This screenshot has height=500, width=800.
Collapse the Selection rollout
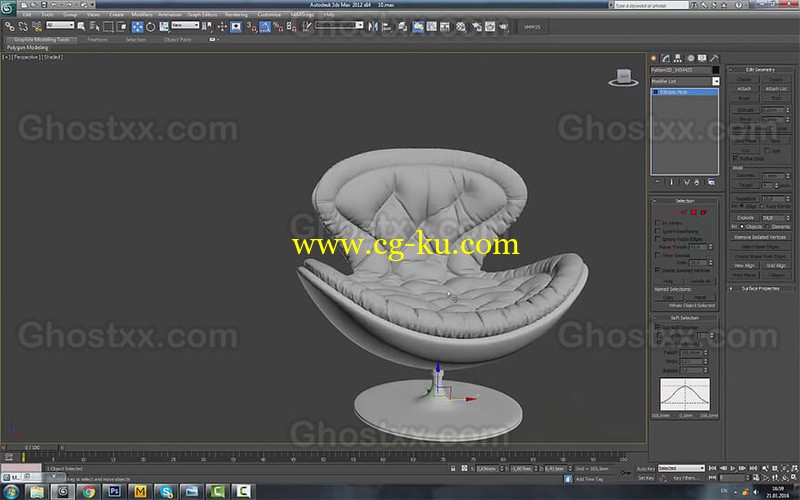[685, 201]
